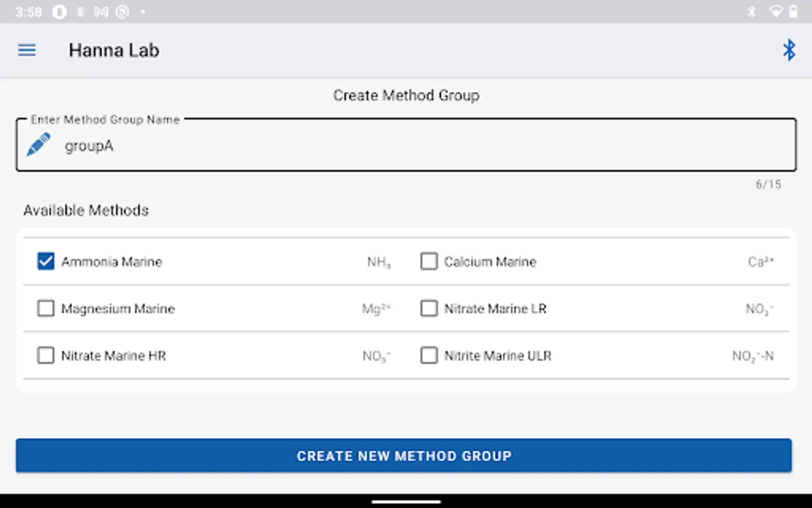The height and width of the screenshot is (508, 812).
Task: Tap the Nitrite Marine ULR label
Action: pos(497,356)
